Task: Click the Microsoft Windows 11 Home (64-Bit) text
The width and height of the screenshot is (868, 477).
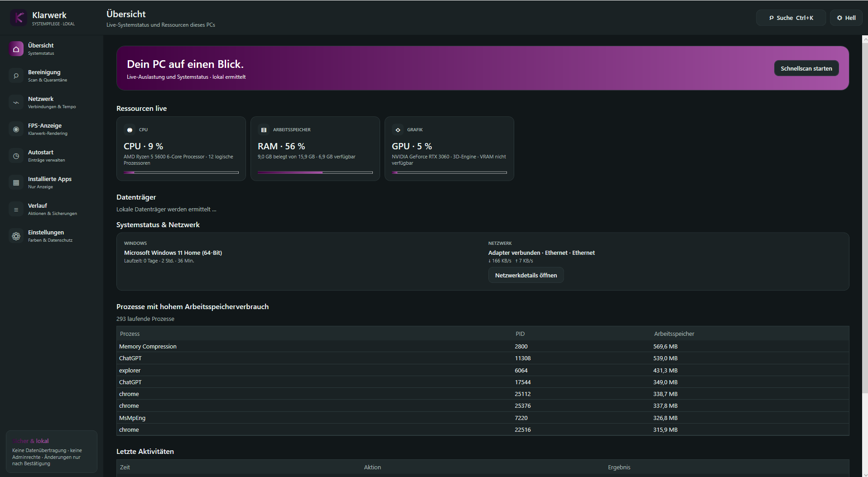Action: (x=173, y=253)
